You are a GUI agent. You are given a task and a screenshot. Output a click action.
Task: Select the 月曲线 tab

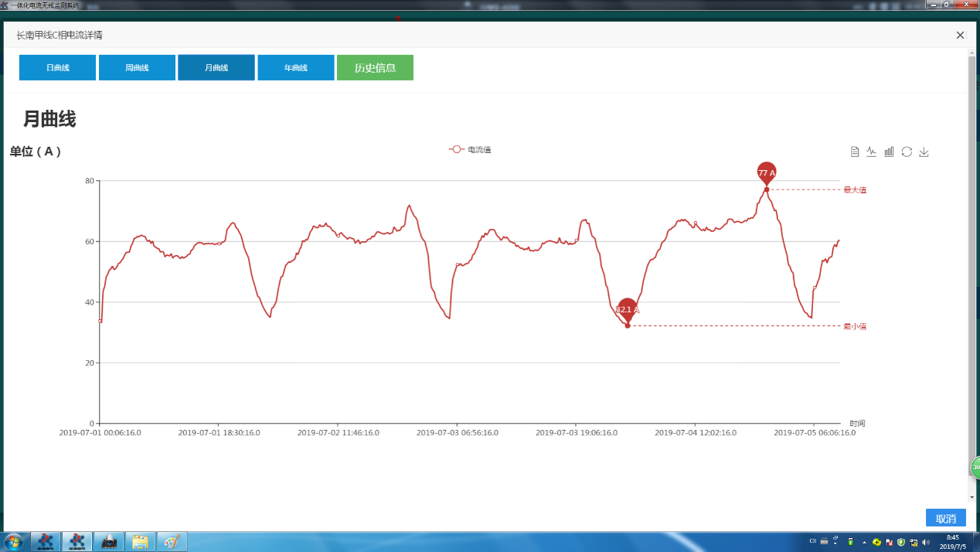point(216,68)
